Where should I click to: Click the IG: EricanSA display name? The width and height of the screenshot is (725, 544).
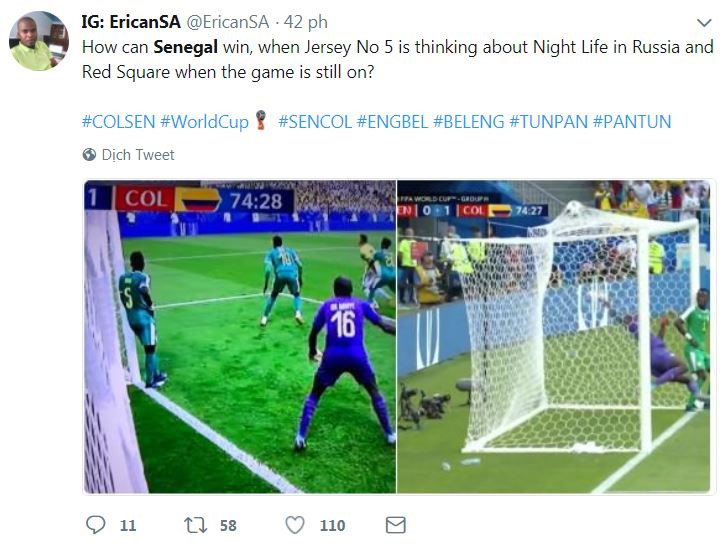pos(131,22)
